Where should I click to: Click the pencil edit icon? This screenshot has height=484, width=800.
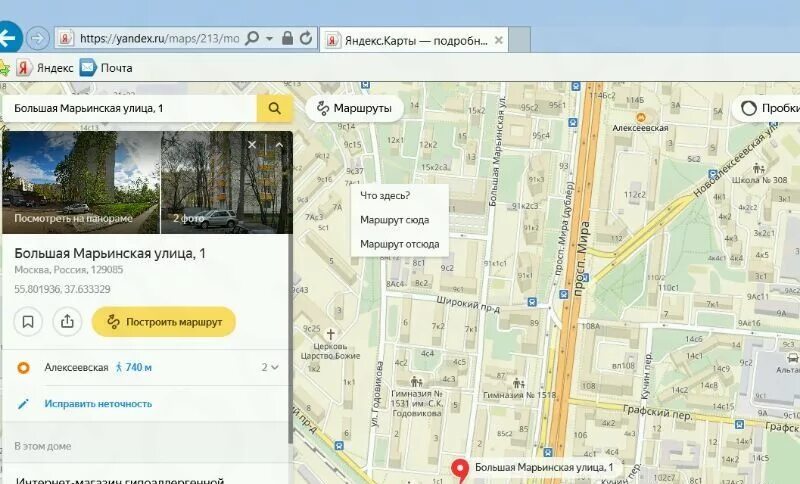click(x=23, y=404)
